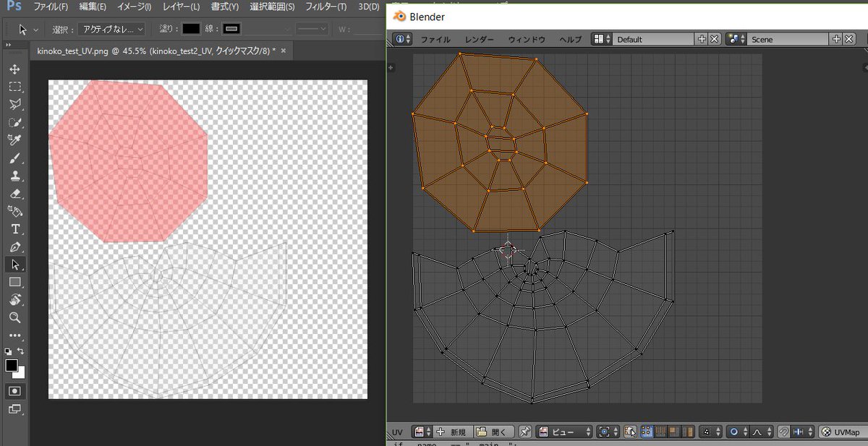868x446 pixels.
Task: Select the Eyedropper tool
Action: pos(14,140)
